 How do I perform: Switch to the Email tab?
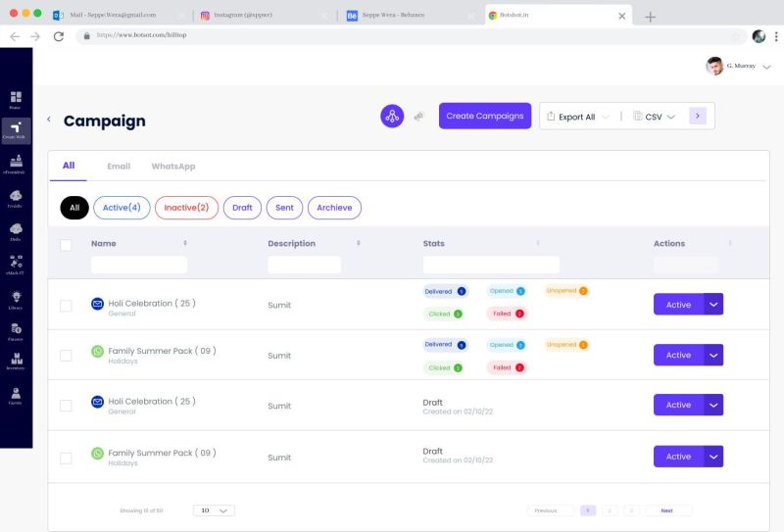119,167
